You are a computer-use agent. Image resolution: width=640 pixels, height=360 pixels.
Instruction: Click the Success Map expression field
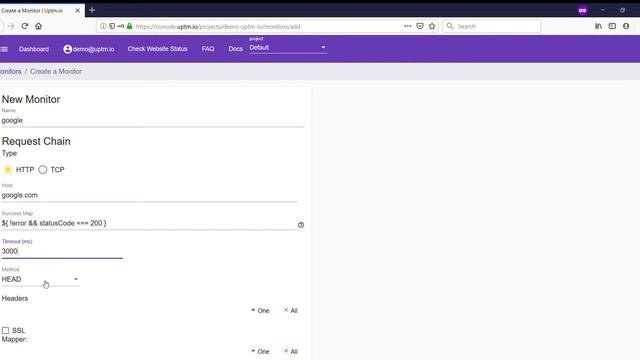[149, 223]
